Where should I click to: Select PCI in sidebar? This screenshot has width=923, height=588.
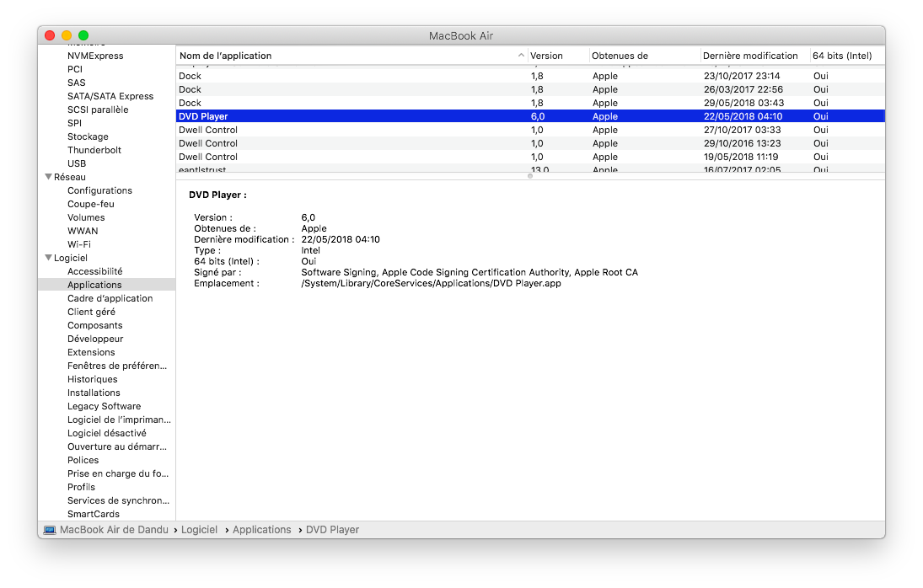pos(75,69)
